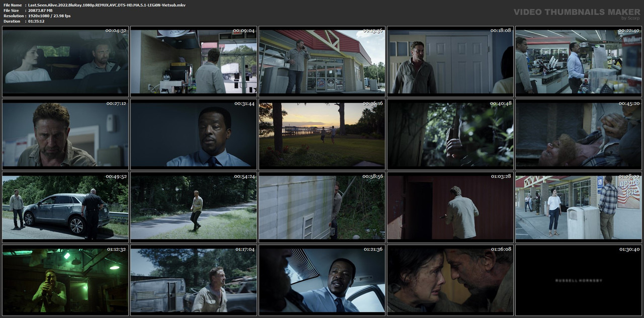
Task: Select the apple pie storefront thumbnail at 01:08:00
Action: (579, 207)
